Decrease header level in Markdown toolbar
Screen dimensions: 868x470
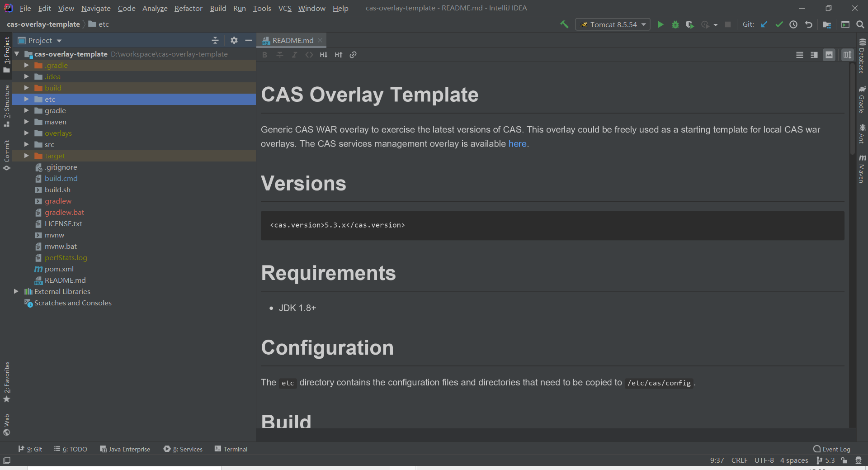324,55
